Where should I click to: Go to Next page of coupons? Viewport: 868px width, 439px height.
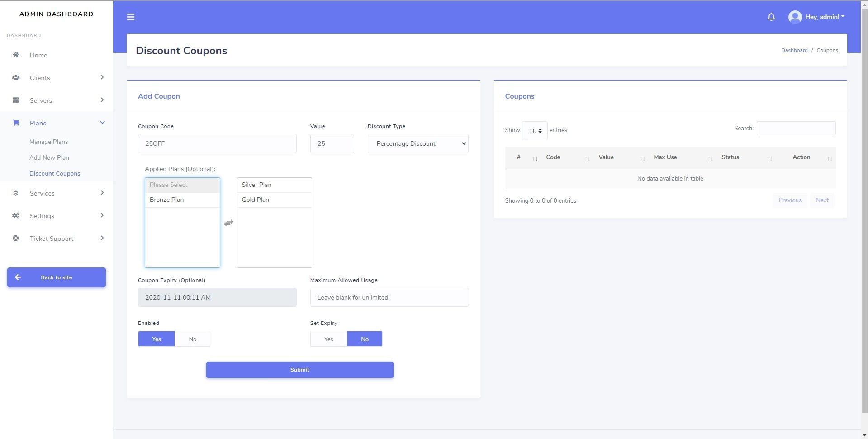822,200
